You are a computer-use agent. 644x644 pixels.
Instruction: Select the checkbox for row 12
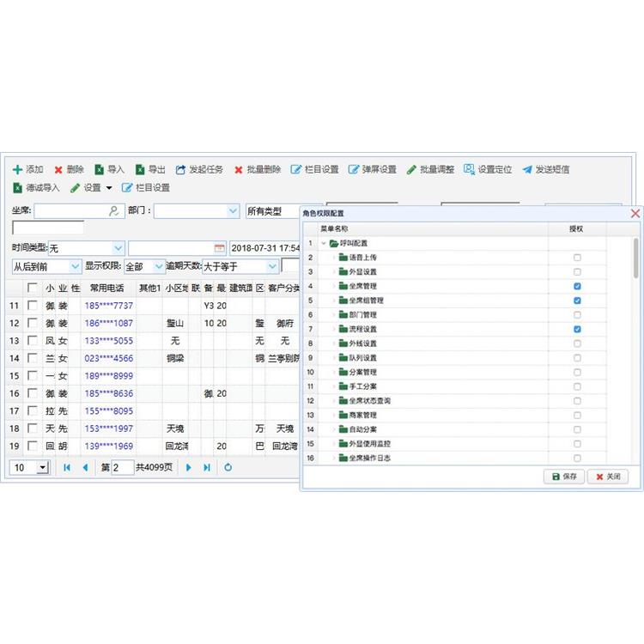(32, 323)
